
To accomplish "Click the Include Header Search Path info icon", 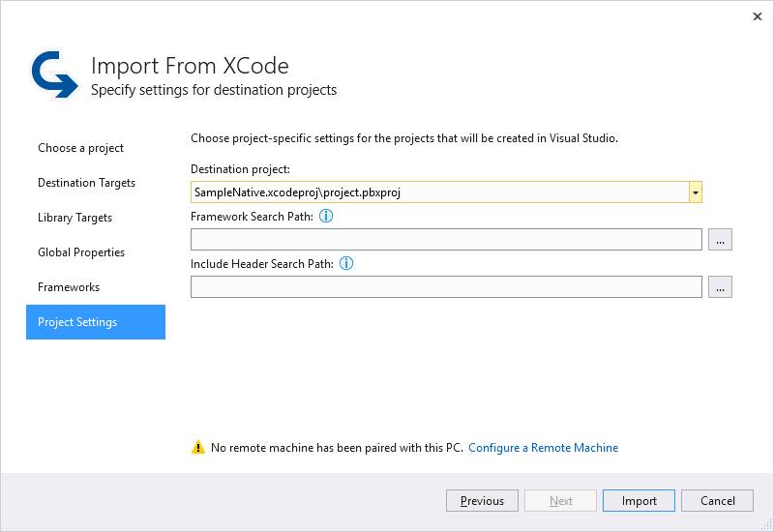I will pos(346,263).
